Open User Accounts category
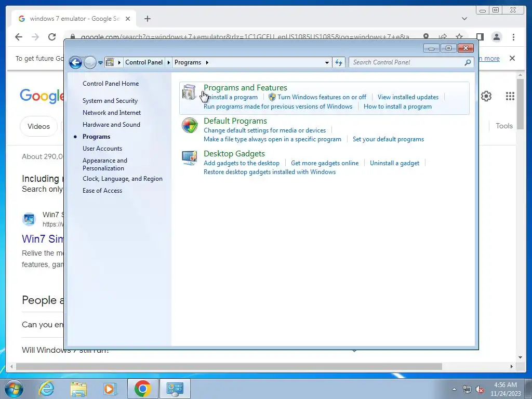532x399 pixels. [102, 148]
